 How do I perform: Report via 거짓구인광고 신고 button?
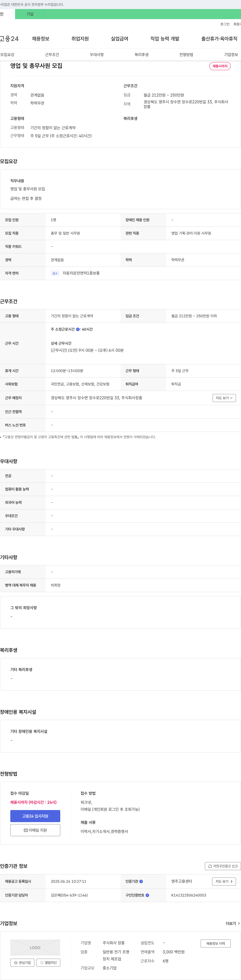click(x=223, y=866)
